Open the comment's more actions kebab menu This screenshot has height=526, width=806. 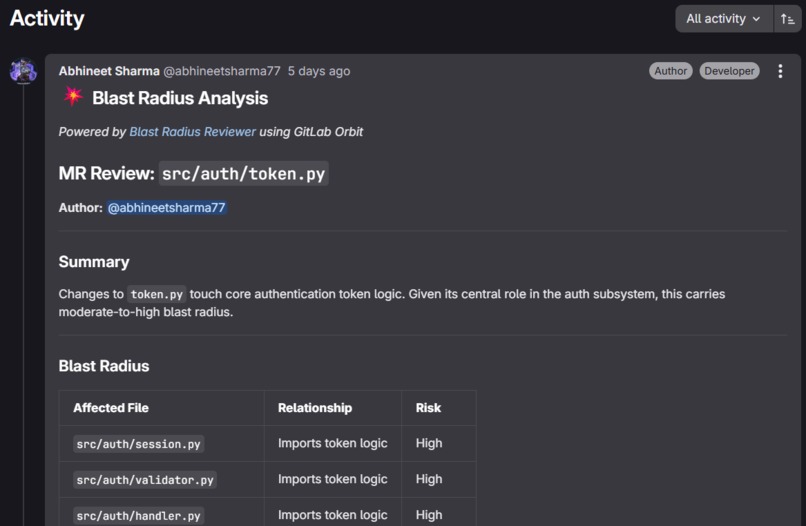[780, 71]
